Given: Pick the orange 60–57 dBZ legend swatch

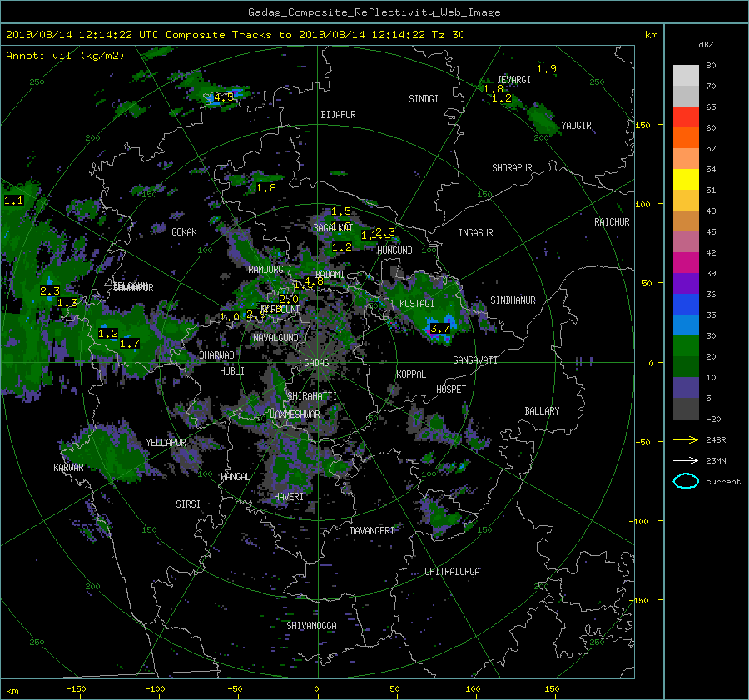Looking at the screenshot, I should [686, 138].
